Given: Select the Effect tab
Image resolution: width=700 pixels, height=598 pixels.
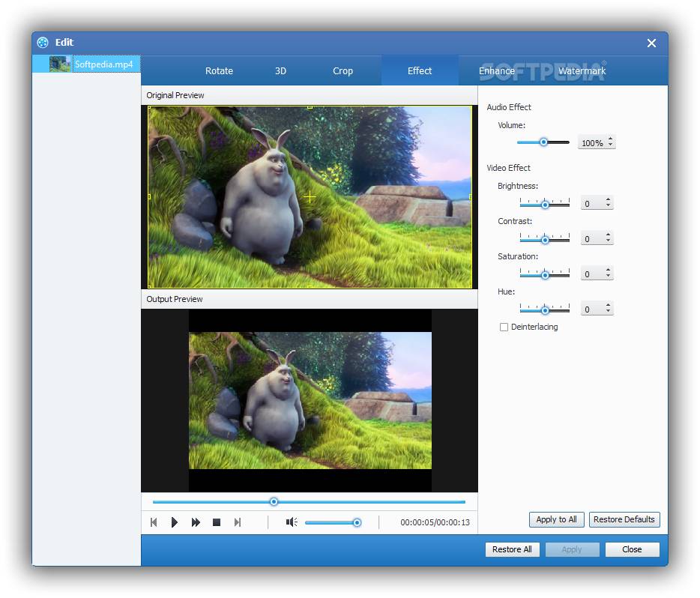Looking at the screenshot, I should coord(420,71).
